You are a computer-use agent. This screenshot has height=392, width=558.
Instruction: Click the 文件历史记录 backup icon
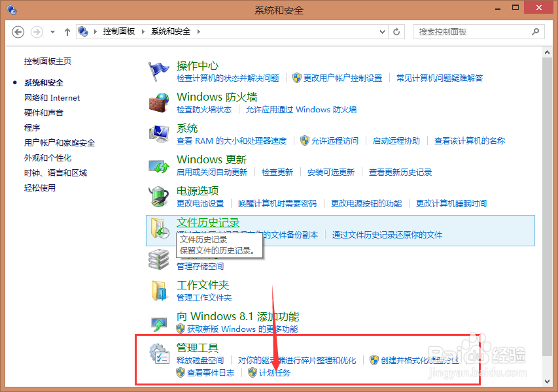click(159, 229)
